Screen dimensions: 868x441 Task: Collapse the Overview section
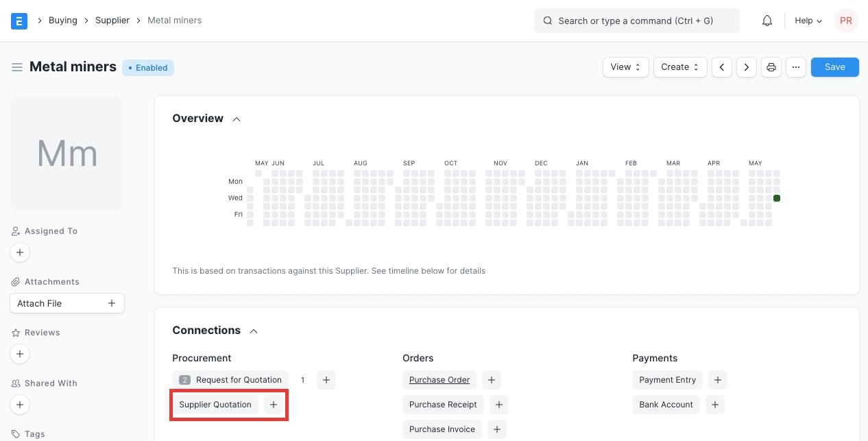tap(237, 119)
